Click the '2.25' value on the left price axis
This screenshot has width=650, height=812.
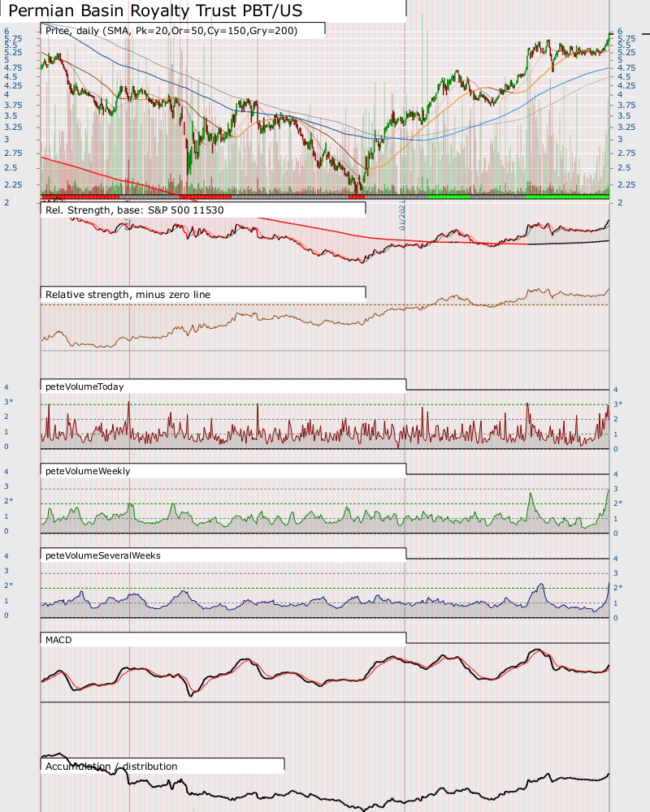pyautogui.click(x=13, y=184)
